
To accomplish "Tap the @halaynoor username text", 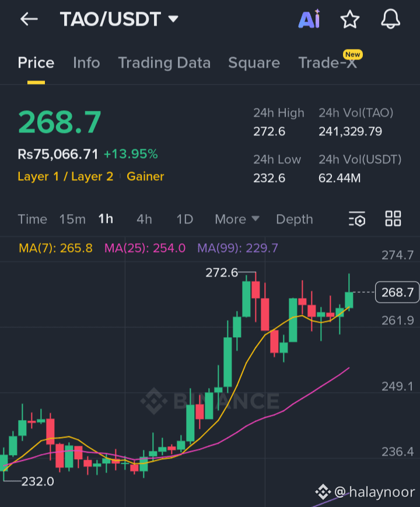I will point(374,492).
